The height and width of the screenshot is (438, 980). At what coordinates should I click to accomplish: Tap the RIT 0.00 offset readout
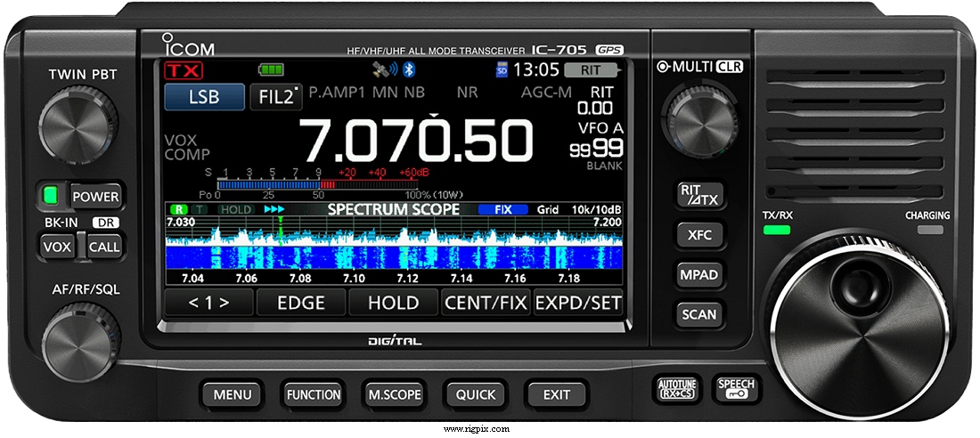(595, 108)
